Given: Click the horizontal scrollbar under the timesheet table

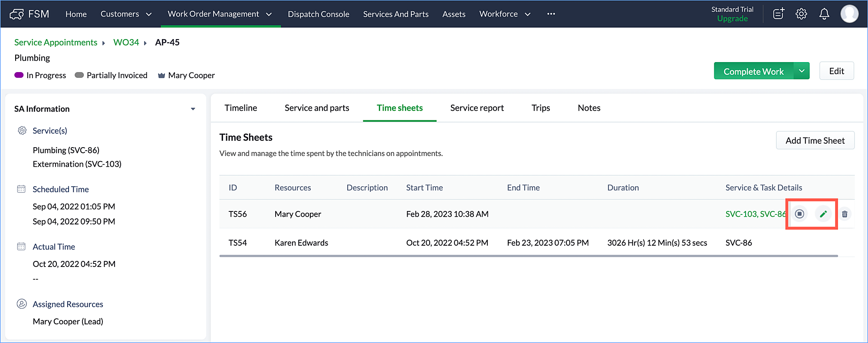Looking at the screenshot, I should tap(529, 256).
